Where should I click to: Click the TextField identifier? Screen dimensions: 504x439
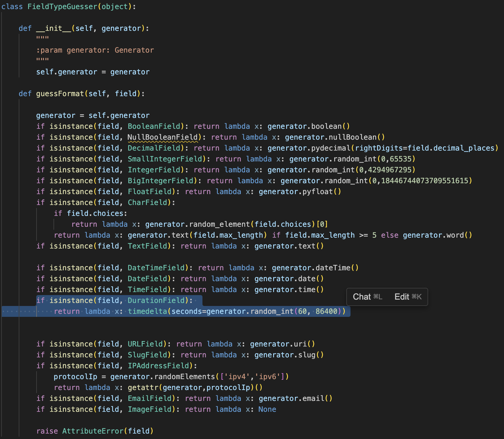click(147, 246)
